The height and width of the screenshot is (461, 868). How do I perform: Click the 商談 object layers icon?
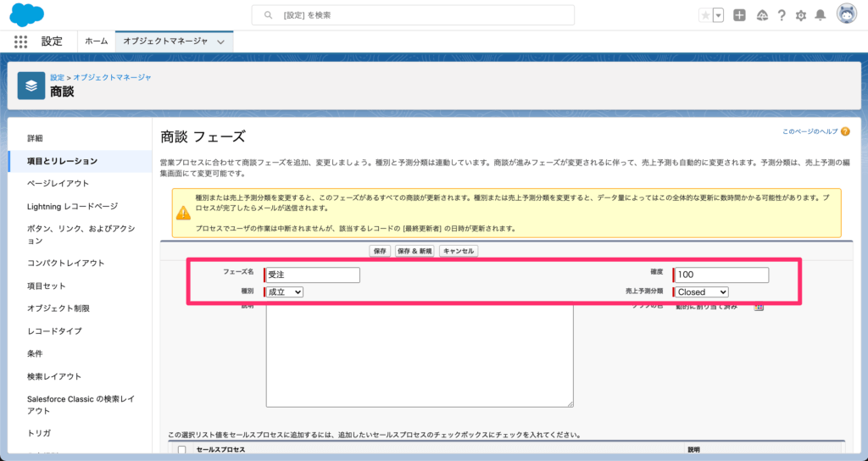pos(31,86)
